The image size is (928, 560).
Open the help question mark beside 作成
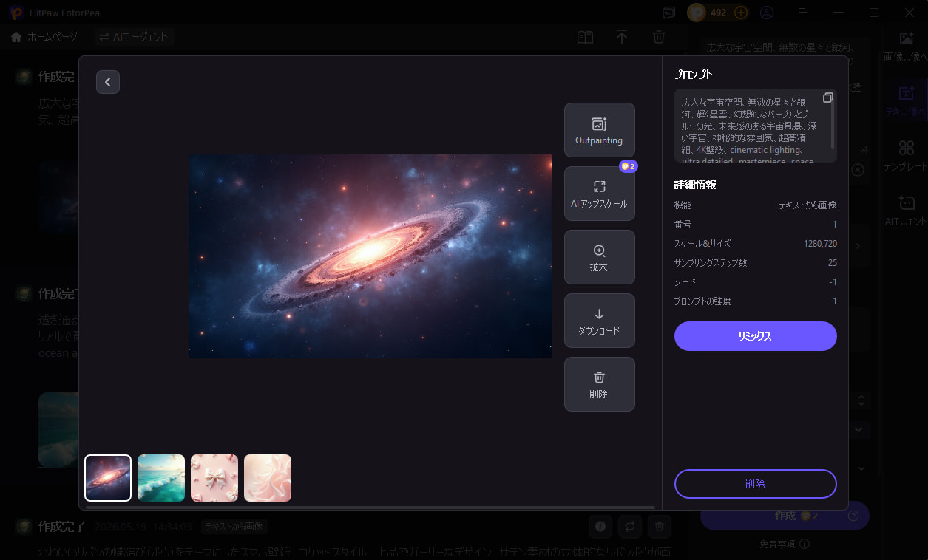click(853, 516)
